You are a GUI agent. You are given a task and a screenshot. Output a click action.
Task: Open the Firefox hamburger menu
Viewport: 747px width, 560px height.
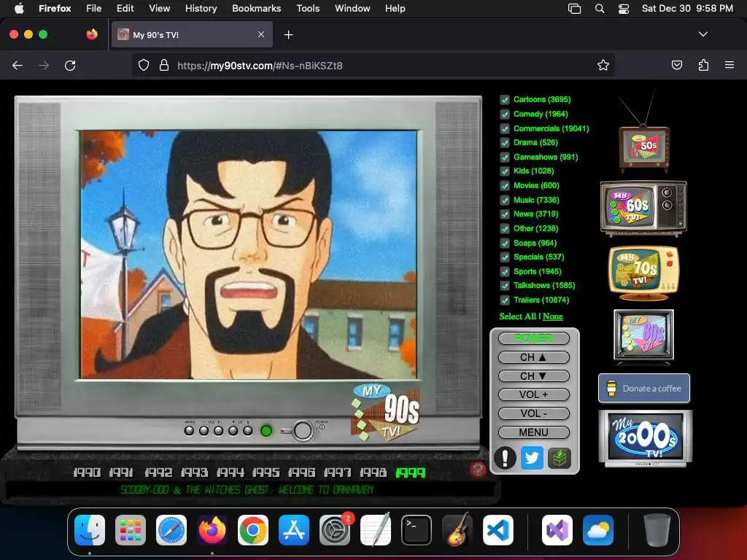point(729,65)
